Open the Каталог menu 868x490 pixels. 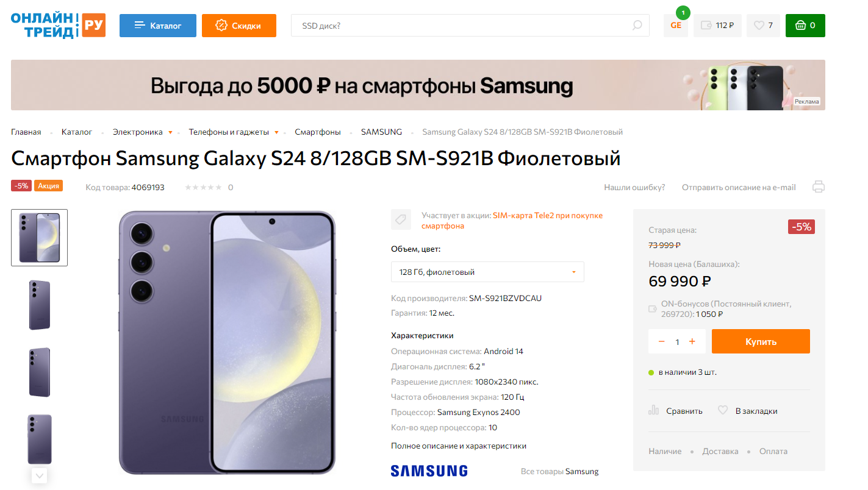click(x=158, y=26)
